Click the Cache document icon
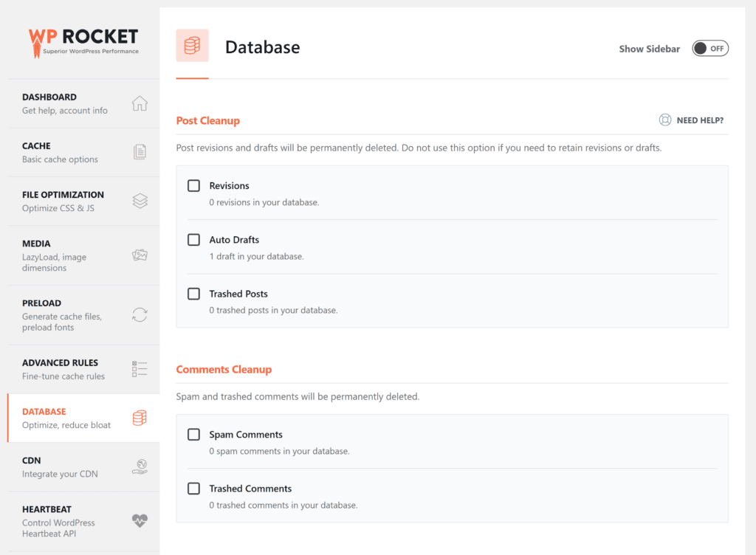The width and height of the screenshot is (756, 555). coord(140,152)
